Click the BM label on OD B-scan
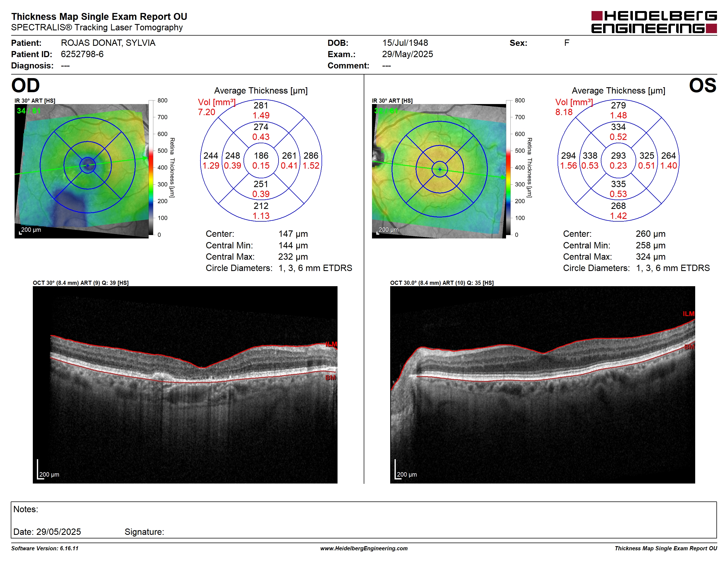 point(330,378)
